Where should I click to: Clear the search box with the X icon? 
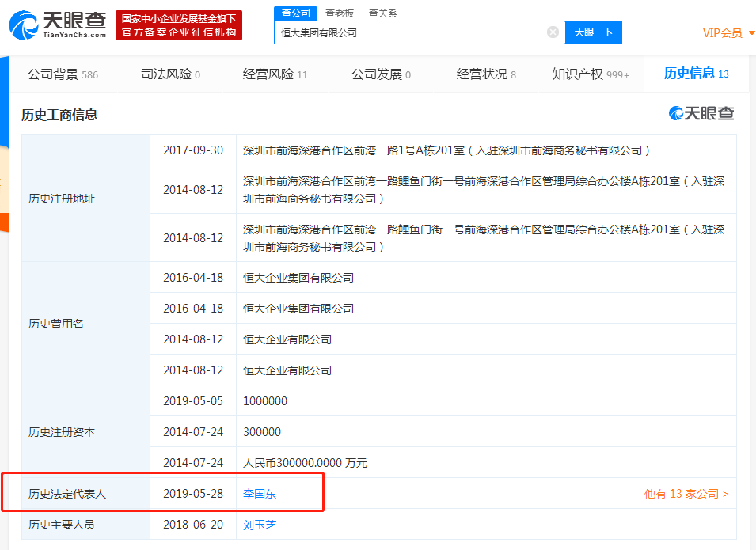pyautogui.click(x=553, y=32)
